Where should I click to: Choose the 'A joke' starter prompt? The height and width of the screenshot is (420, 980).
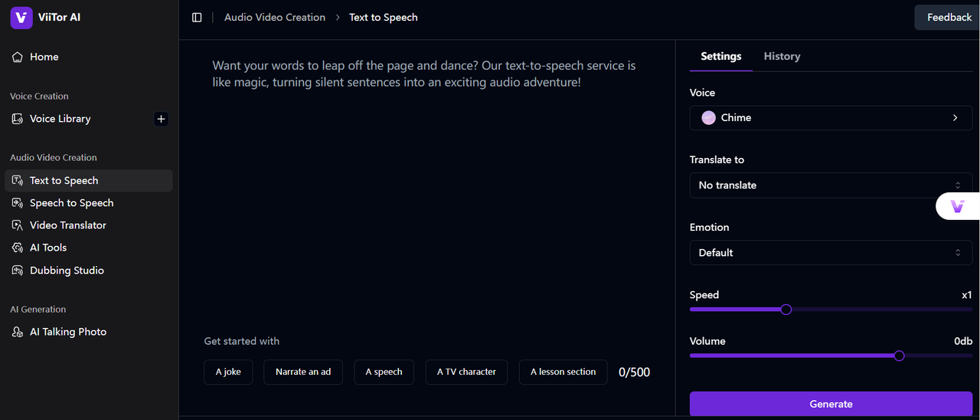click(228, 372)
